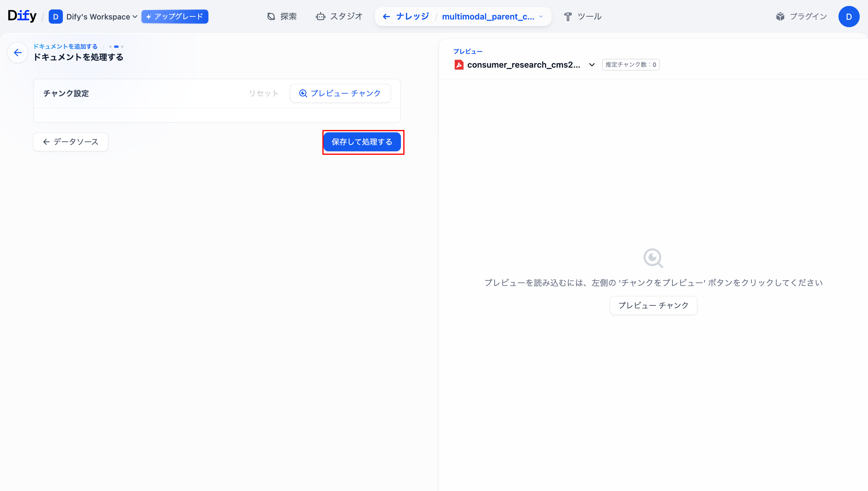
Task: Expand the consumer_research_cms2... file selector
Action: (592, 65)
